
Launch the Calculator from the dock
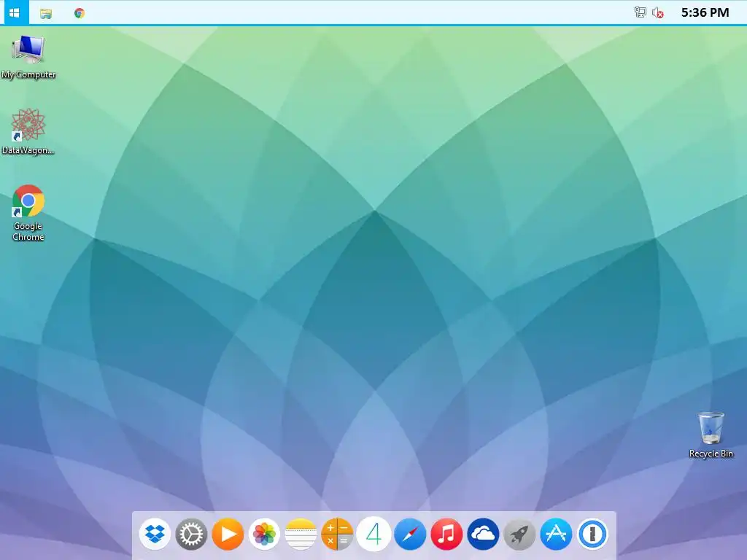[337, 534]
